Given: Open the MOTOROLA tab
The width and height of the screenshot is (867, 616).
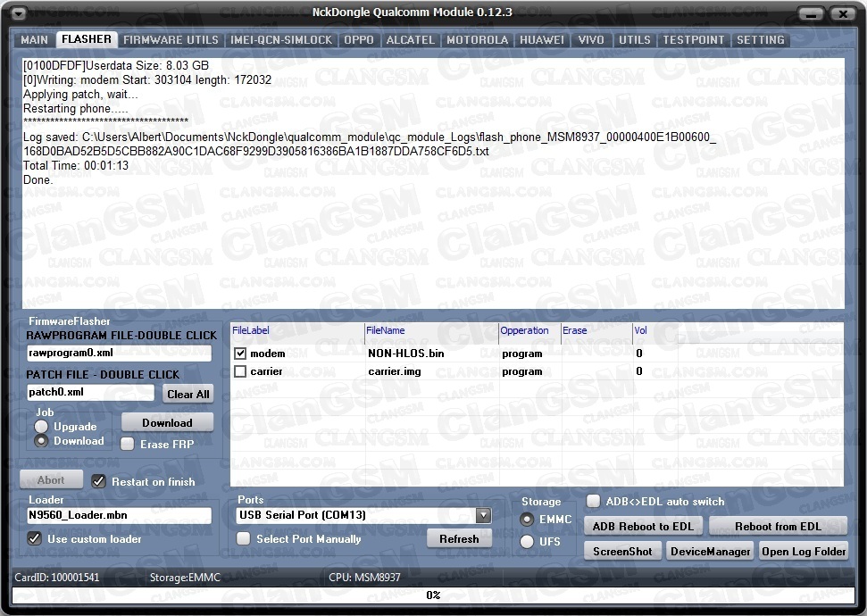Looking at the screenshot, I should click(477, 40).
